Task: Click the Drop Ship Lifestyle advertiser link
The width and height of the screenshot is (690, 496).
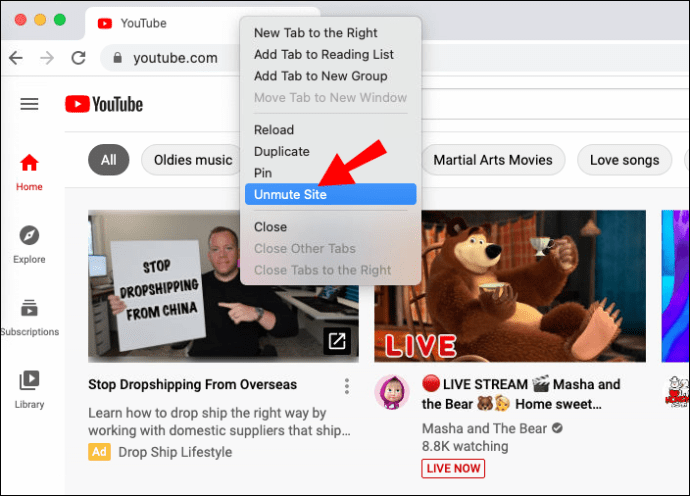Action: tap(175, 452)
